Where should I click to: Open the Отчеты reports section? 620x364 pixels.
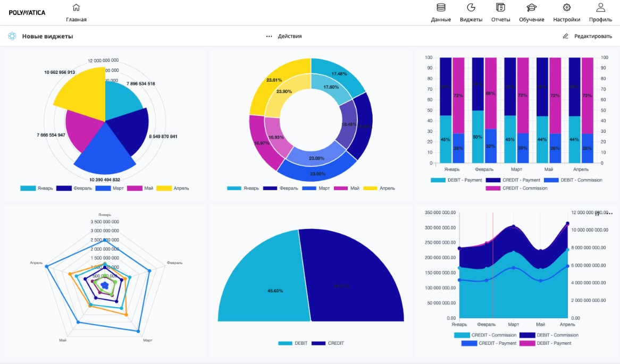coord(500,13)
